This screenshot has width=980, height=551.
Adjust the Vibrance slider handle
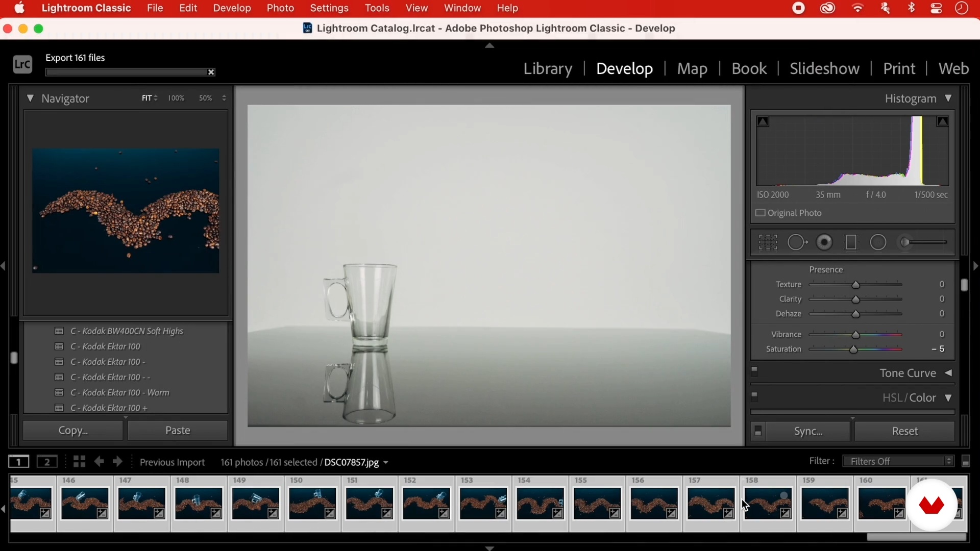coord(856,335)
